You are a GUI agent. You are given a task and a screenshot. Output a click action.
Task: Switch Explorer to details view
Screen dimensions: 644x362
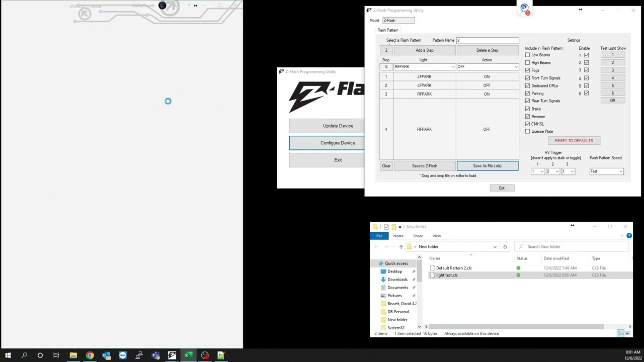pyautogui.click(x=620, y=333)
